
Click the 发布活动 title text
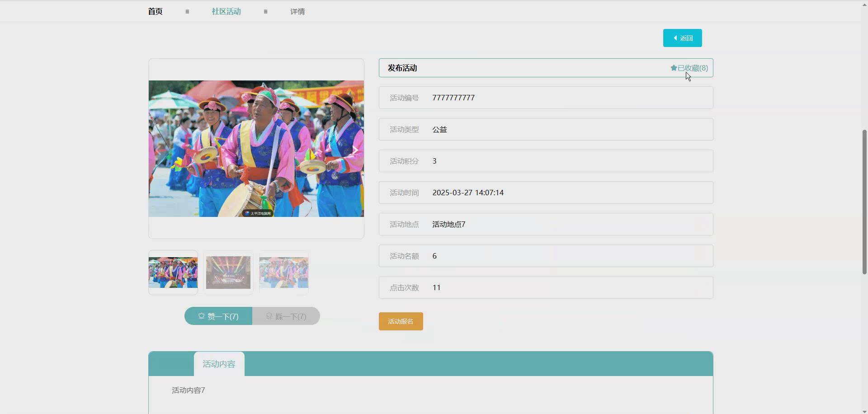tap(402, 68)
